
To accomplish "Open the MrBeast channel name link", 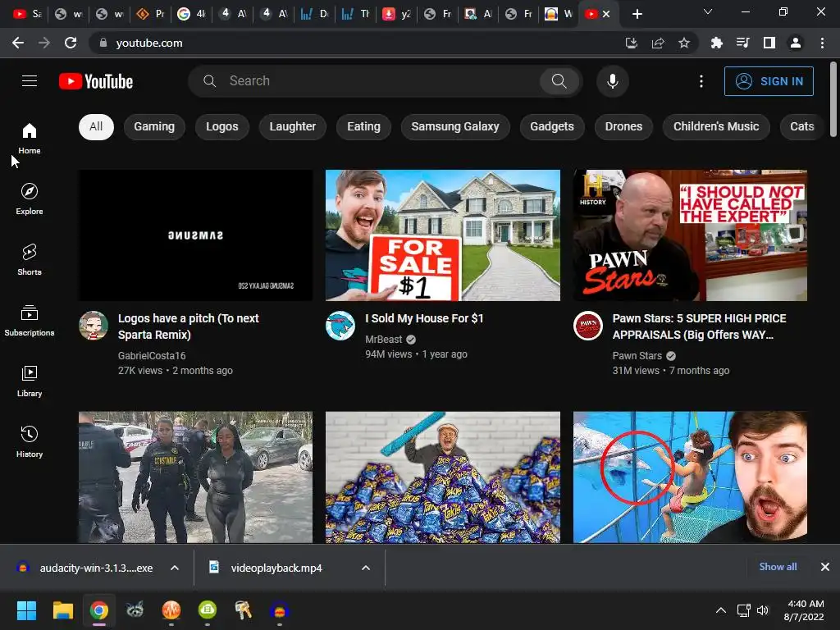I will click(384, 340).
